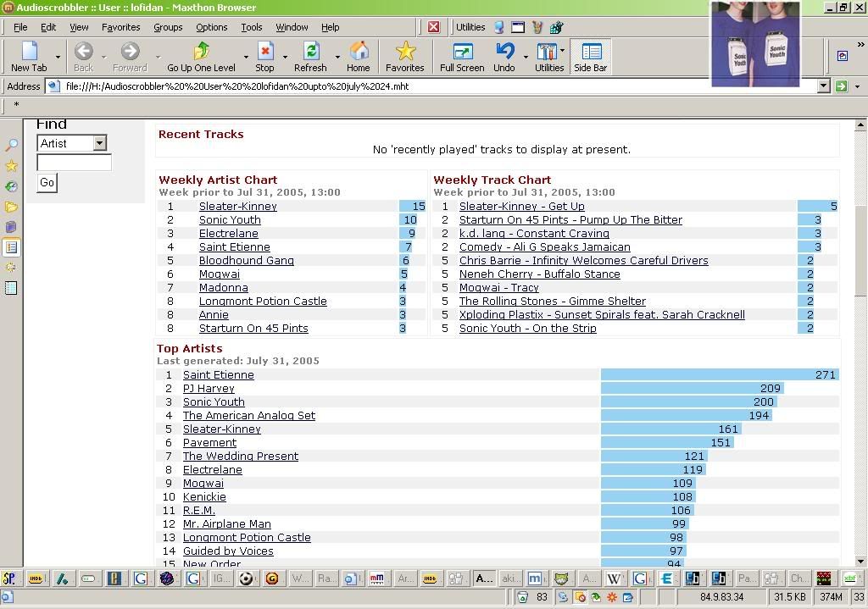Expand the Find type Artist dropdown
This screenshot has width=868, height=609.
(99, 143)
